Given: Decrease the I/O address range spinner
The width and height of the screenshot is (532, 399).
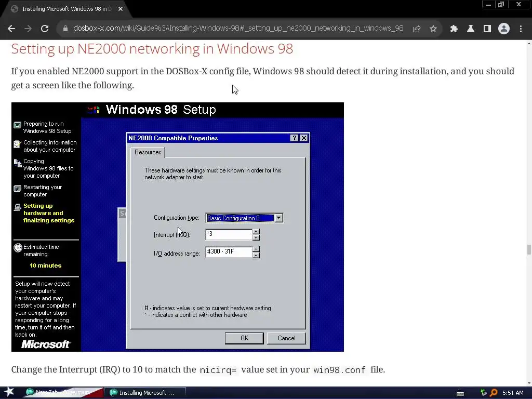Looking at the screenshot, I should point(256,255).
